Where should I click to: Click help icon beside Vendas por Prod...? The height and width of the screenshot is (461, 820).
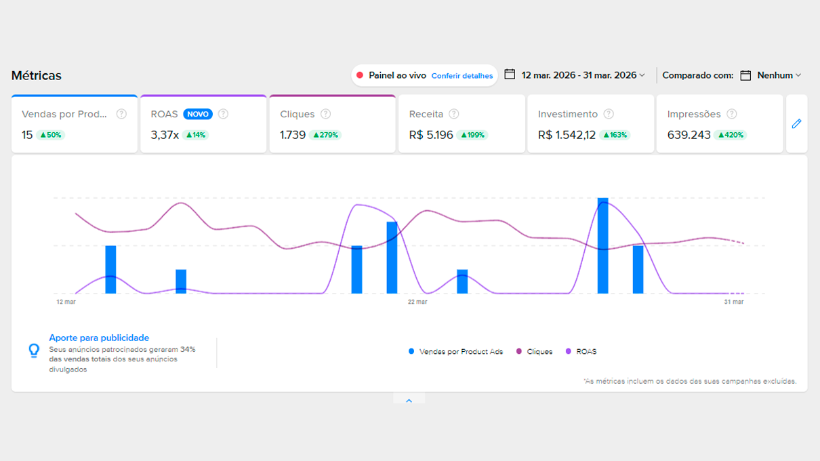(121, 114)
